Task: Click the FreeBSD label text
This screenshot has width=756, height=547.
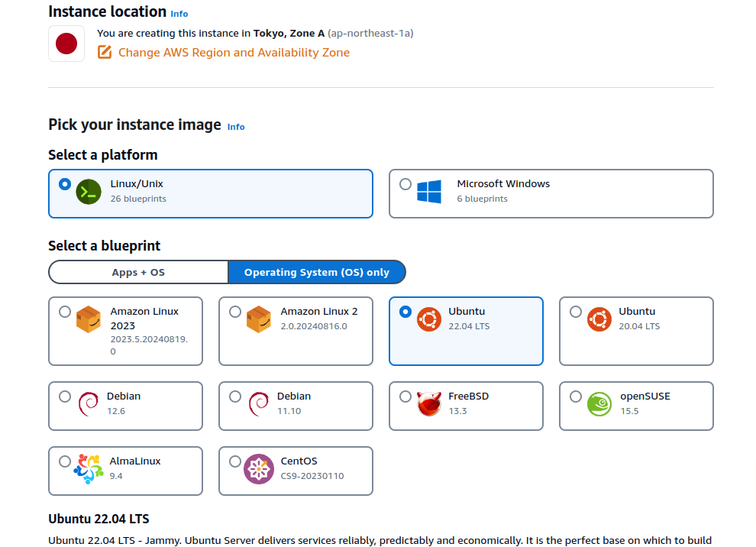Action: [469, 396]
